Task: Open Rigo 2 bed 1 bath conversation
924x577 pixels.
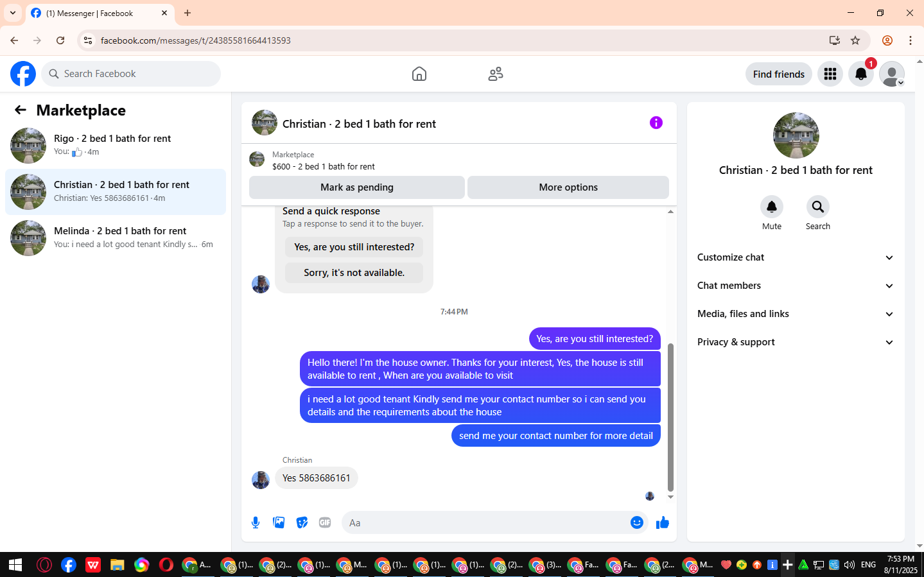Action: coord(116,146)
